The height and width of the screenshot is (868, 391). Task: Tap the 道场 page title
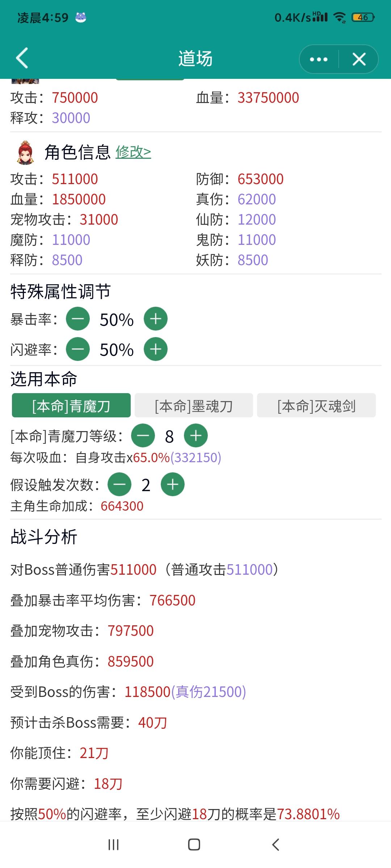195,59
